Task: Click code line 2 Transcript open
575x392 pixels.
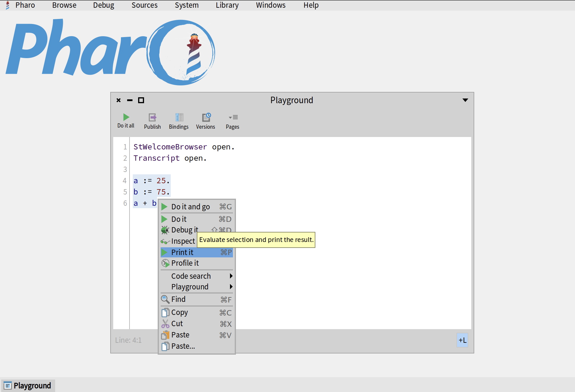Action: tap(170, 158)
